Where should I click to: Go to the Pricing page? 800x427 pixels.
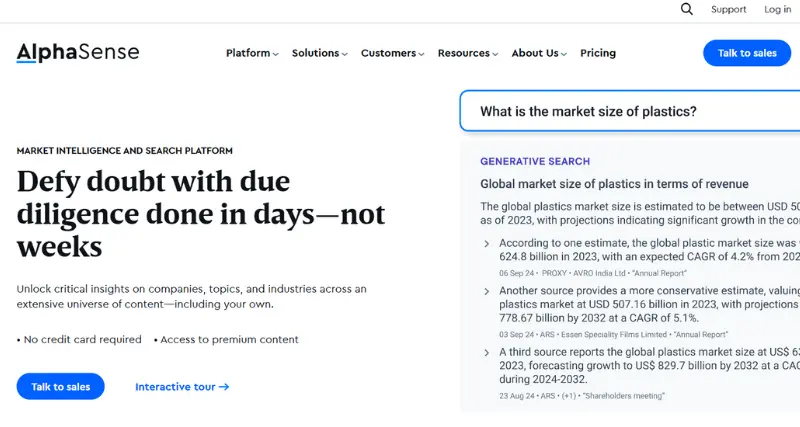pyautogui.click(x=598, y=54)
